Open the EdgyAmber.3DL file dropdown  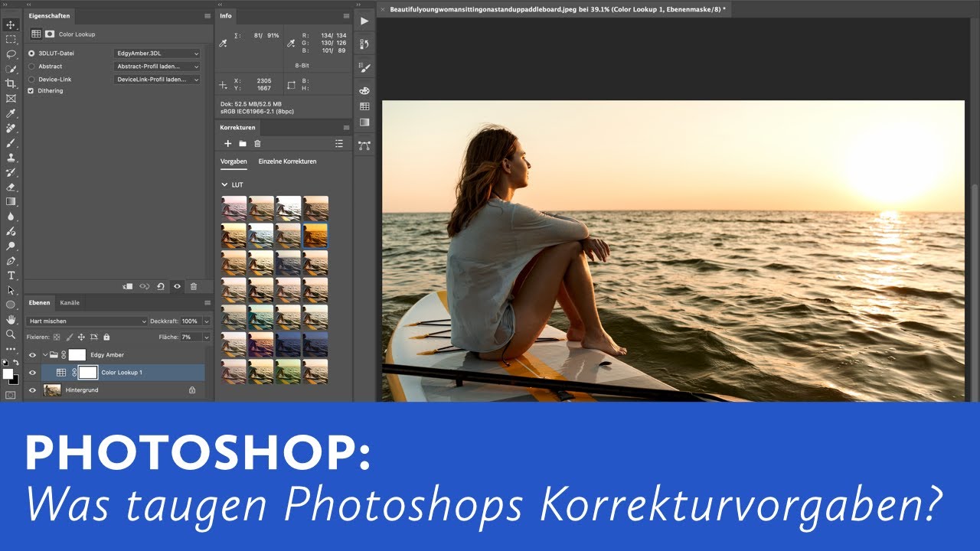coord(157,54)
